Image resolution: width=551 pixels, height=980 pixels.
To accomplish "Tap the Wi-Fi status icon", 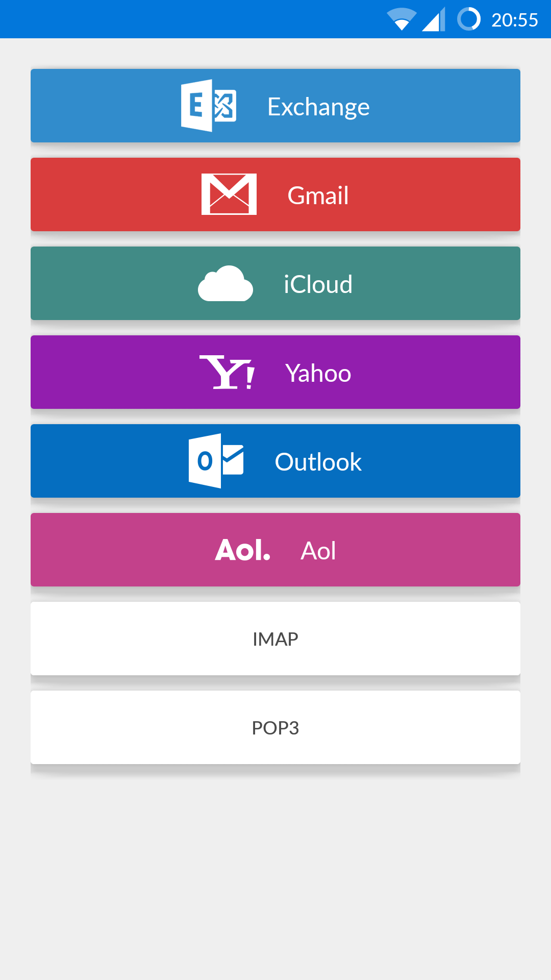I will (x=402, y=19).
